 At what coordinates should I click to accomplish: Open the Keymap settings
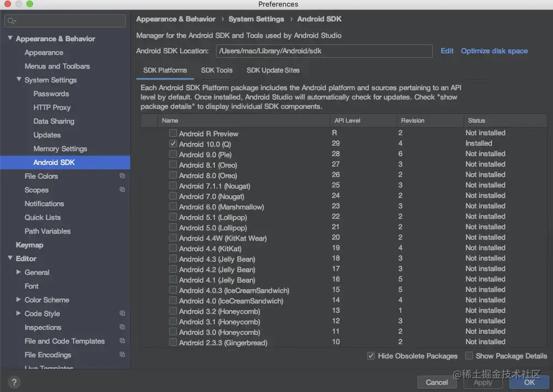click(29, 245)
